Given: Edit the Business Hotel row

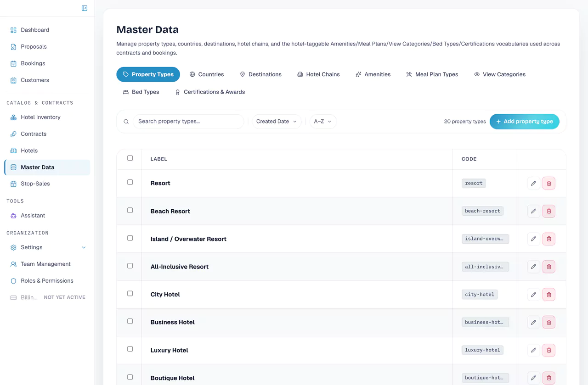Looking at the screenshot, I should (x=533, y=322).
